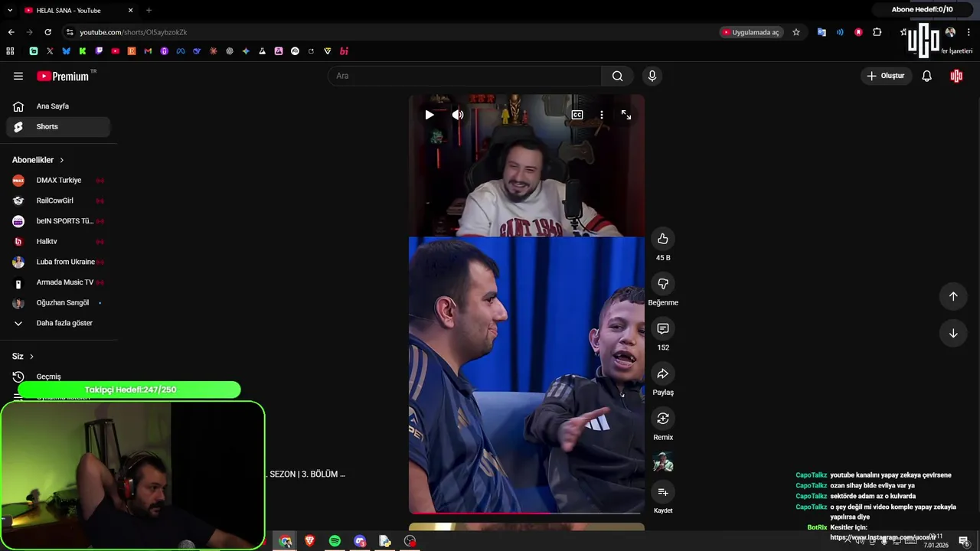Open the notifications bell
980x551 pixels.
coord(926,76)
